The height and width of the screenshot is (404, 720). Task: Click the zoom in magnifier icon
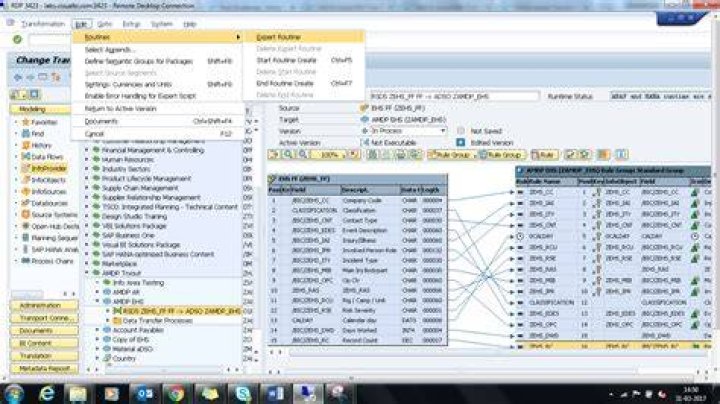(288, 155)
